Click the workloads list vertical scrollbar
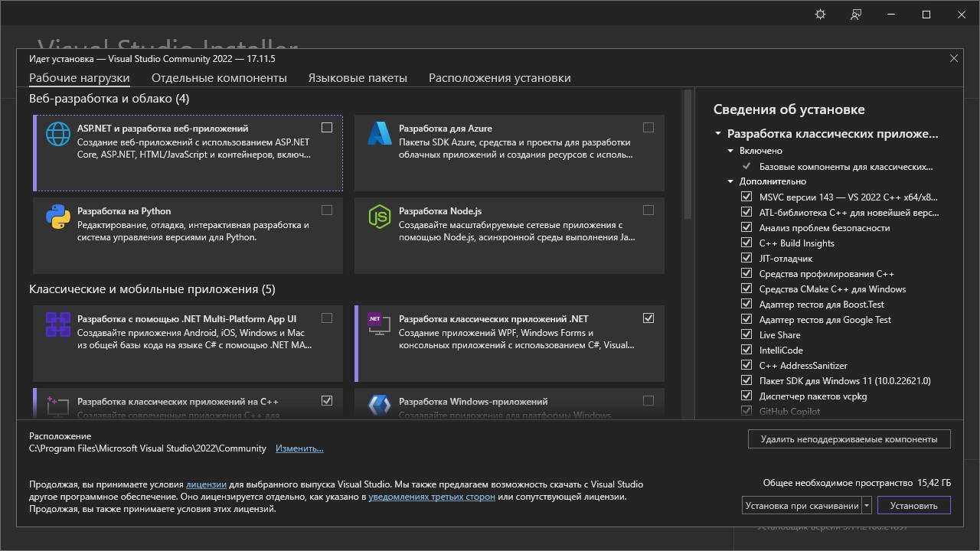Viewport: 980px width, 551px height. [688, 155]
